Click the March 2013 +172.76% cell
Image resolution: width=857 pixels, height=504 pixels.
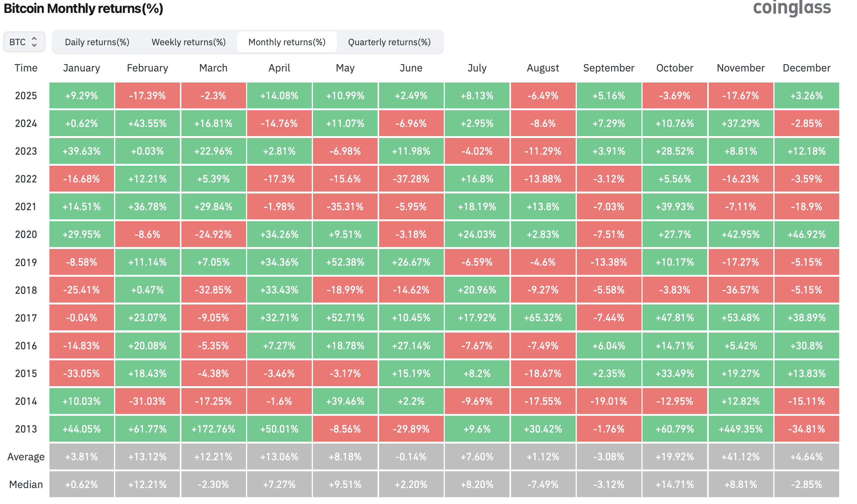coord(213,429)
